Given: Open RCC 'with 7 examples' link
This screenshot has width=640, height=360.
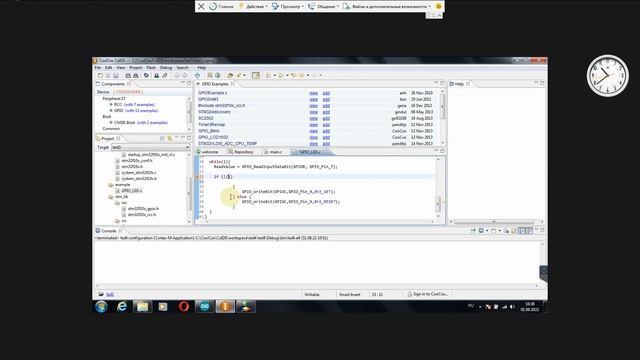Looking at the screenshot, I should pyautogui.click(x=140, y=104).
